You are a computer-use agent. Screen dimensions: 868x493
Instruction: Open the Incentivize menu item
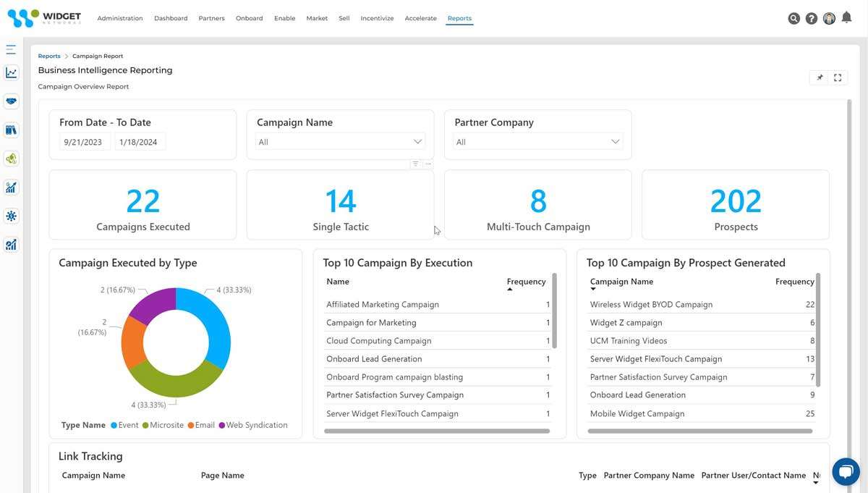(377, 18)
